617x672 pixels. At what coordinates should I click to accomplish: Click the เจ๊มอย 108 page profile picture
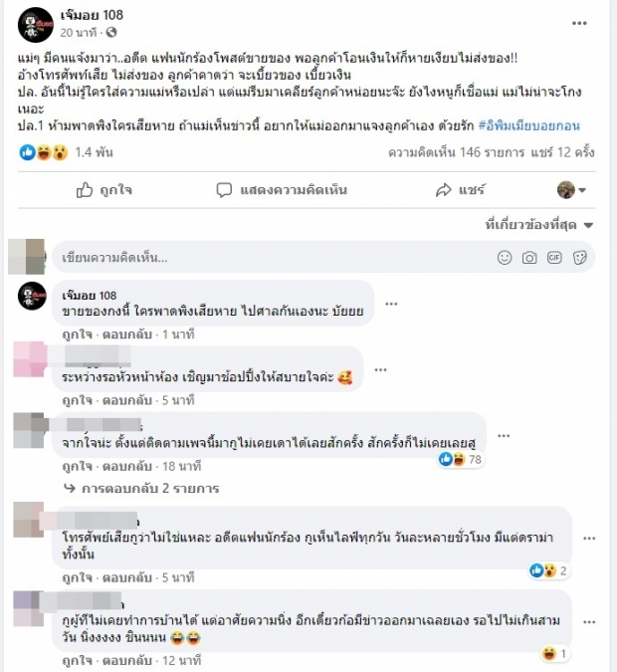coord(35,25)
